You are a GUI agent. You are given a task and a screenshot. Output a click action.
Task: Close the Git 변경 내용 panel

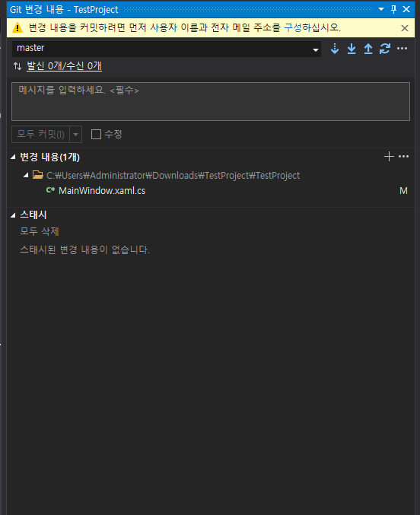(x=406, y=9)
